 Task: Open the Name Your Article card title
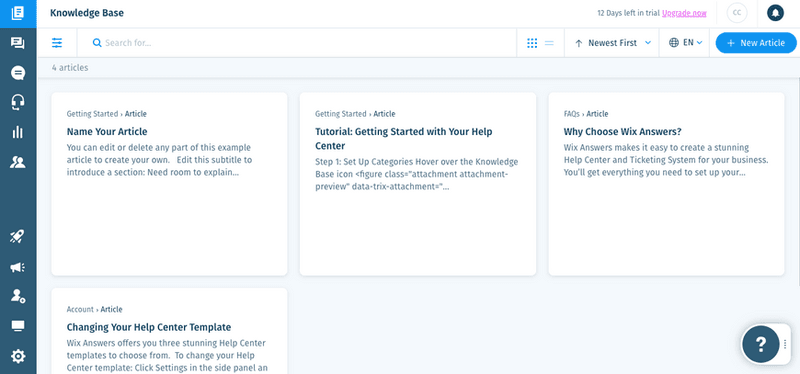coord(107,132)
